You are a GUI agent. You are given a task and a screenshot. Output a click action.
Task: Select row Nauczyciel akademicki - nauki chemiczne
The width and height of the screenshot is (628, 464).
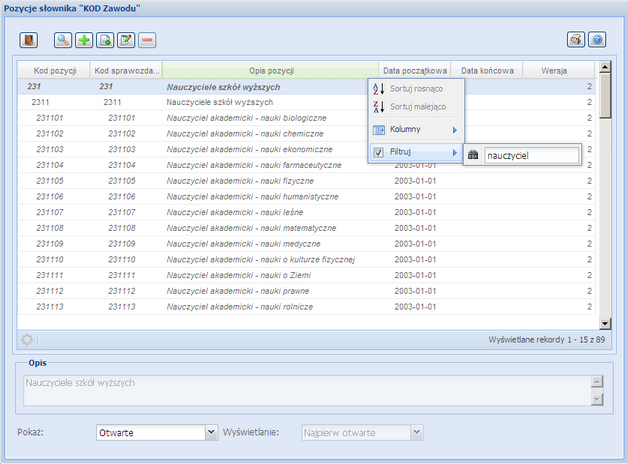[x=245, y=133]
